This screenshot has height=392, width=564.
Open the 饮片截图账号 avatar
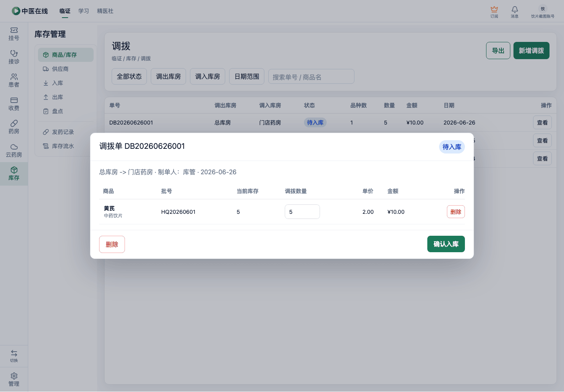click(543, 9)
